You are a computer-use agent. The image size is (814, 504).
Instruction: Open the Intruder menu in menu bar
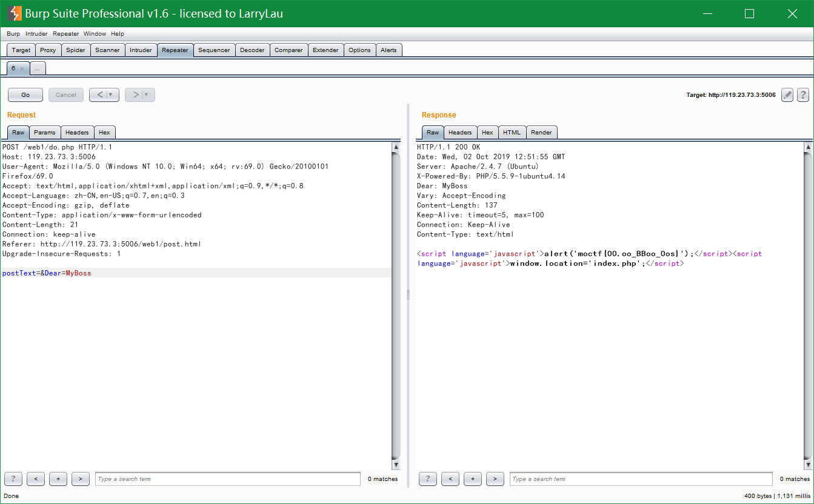tap(36, 34)
